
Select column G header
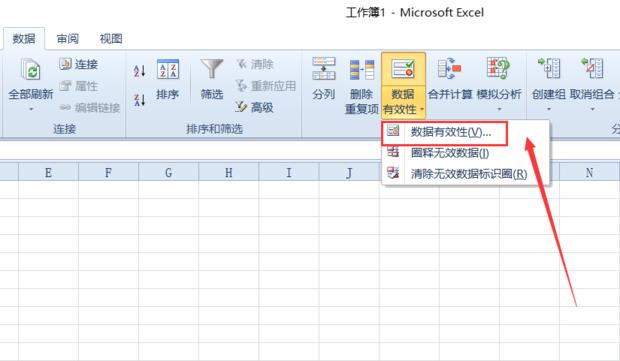click(168, 172)
